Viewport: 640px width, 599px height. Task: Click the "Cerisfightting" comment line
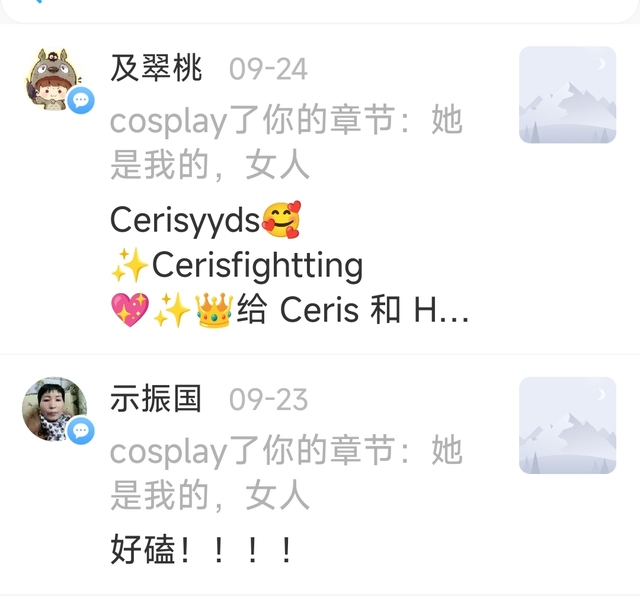click(237, 265)
